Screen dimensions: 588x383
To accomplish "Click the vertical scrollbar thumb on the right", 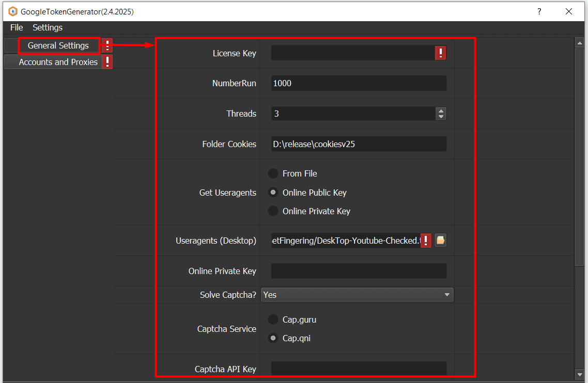I will [x=579, y=156].
